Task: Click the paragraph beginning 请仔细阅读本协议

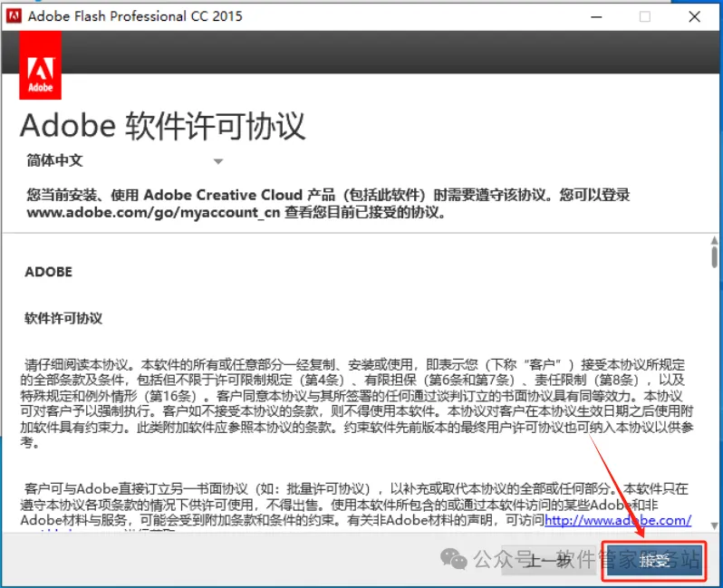Action: click(356, 403)
